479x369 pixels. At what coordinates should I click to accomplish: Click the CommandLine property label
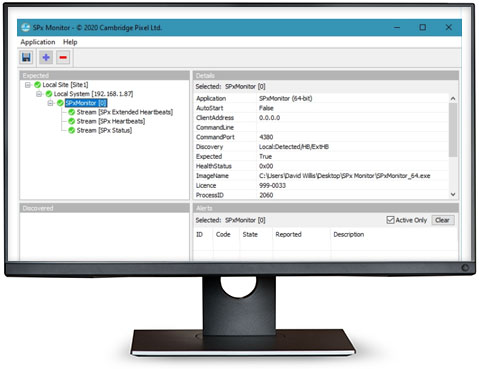click(x=215, y=128)
